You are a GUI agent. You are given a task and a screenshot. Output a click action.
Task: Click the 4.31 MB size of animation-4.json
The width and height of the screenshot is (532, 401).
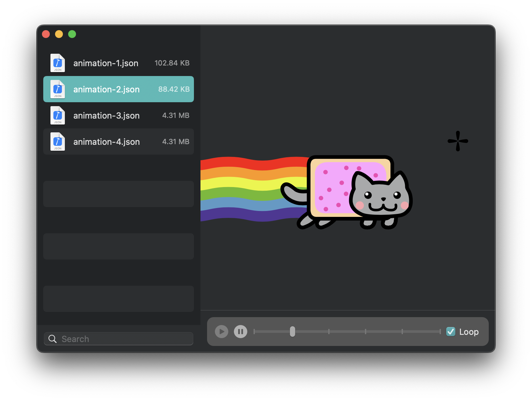[x=176, y=142]
